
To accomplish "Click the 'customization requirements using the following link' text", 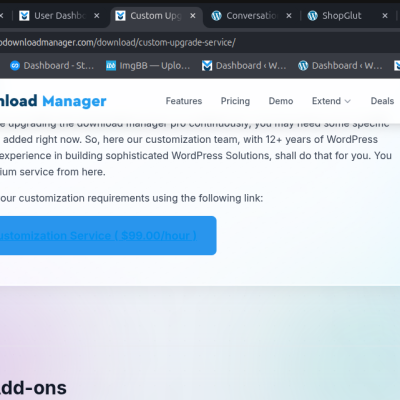I will click(x=141, y=198).
